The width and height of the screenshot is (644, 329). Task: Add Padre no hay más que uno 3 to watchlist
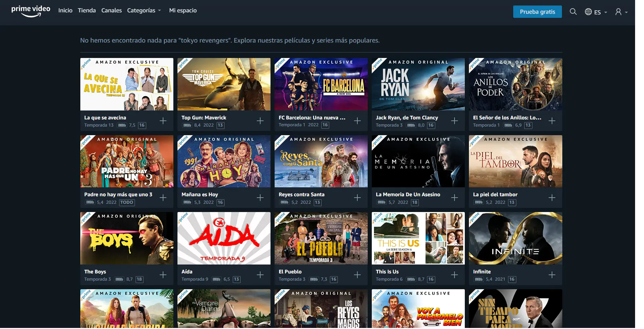click(x=163, y=198)
